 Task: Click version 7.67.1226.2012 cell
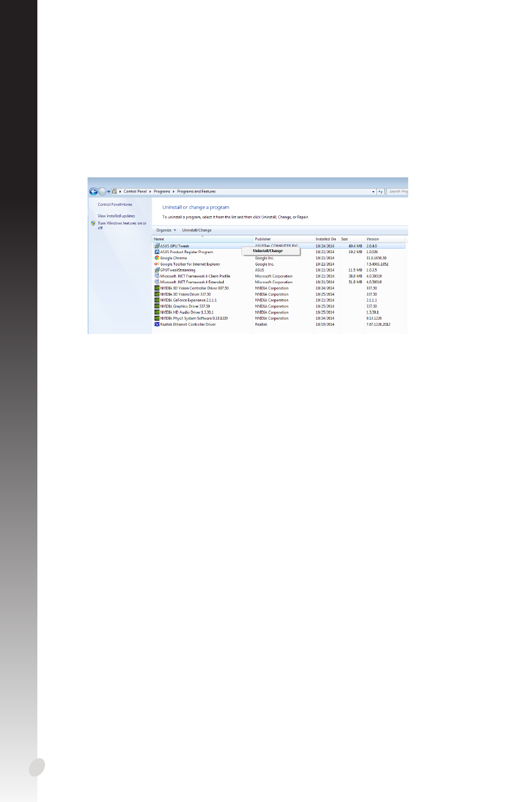pyautogui.click(x=379, y=325)
